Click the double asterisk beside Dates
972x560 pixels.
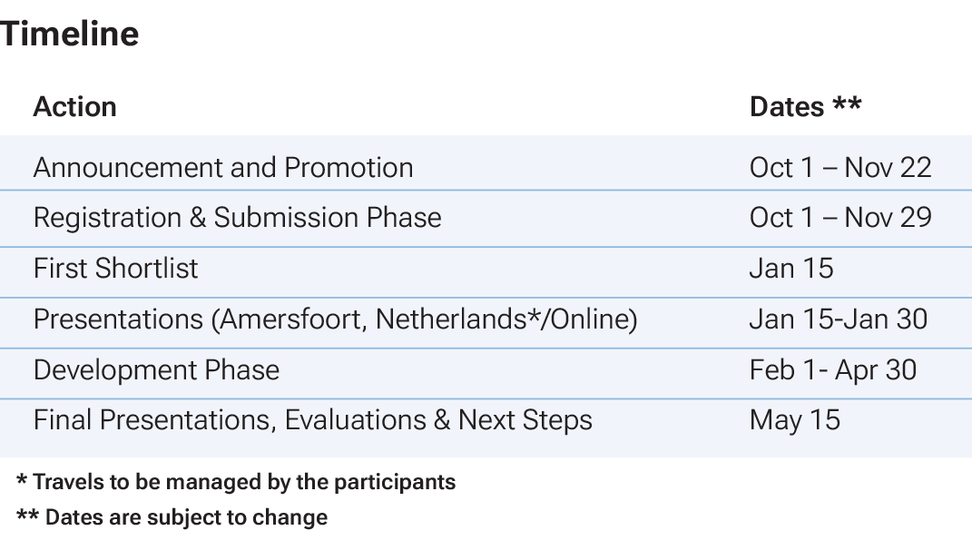(x=847, y=103)
